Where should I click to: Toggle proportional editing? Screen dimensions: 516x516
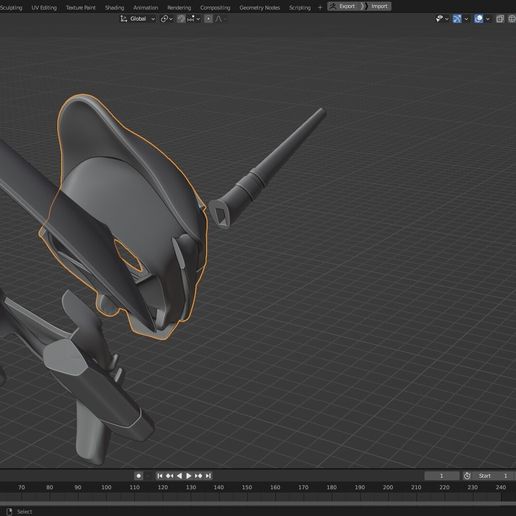coord(208,19)
